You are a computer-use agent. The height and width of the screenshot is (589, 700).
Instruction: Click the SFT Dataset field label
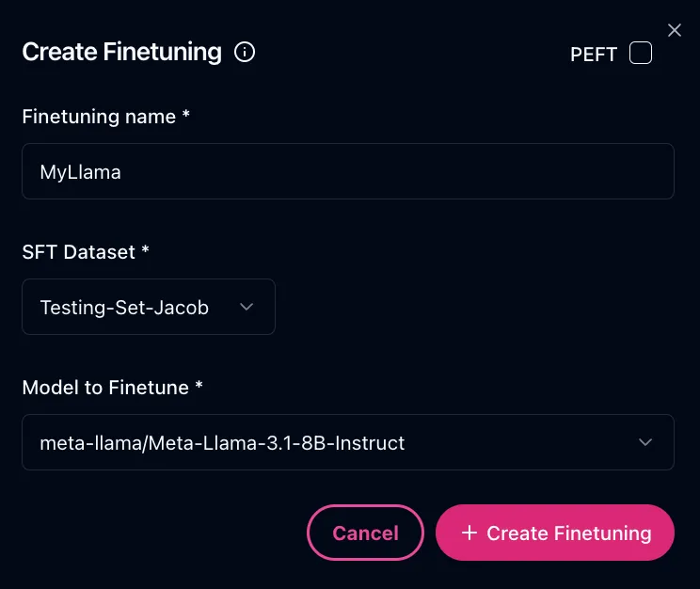point(79,252)
